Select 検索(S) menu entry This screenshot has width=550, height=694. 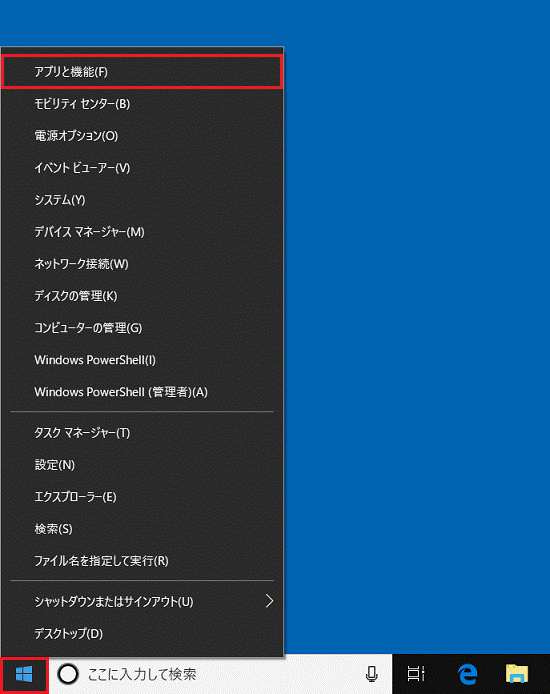(x=142, y=528)
